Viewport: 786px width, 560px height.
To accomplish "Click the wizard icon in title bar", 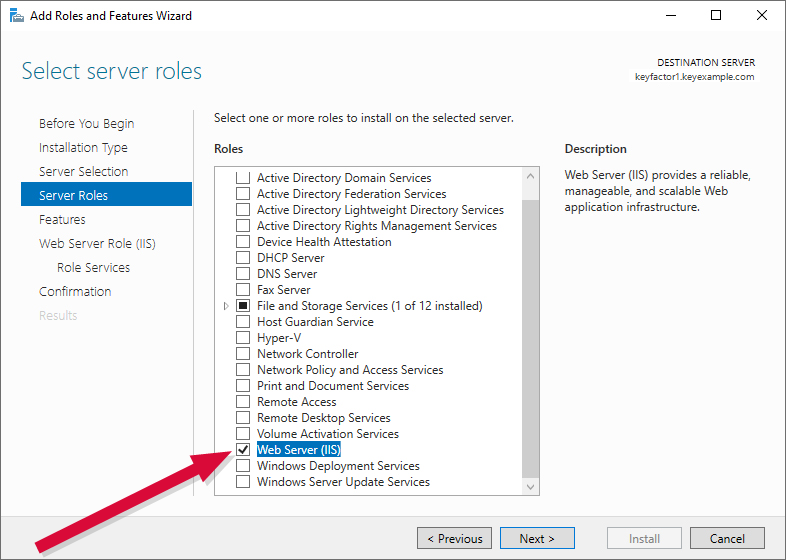I will [x=17, y=16].
